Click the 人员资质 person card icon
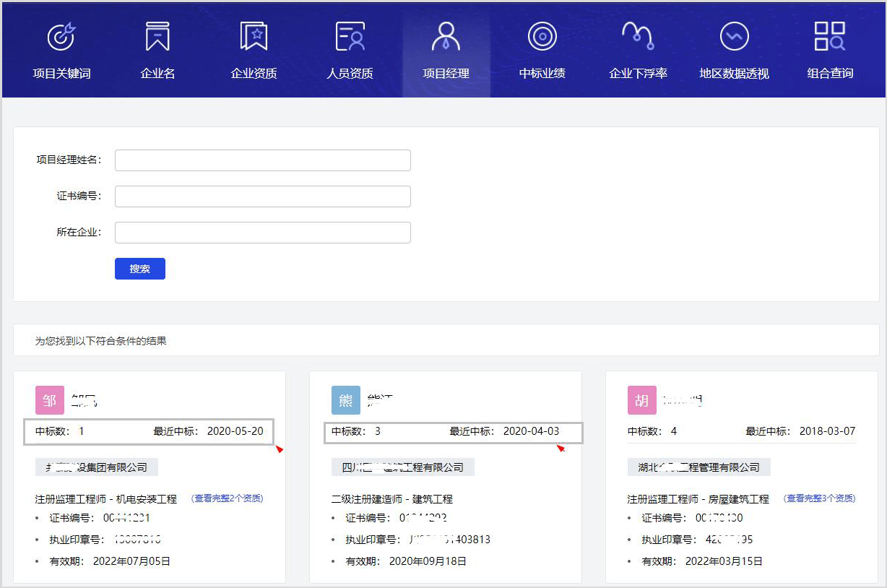Image resolution: width=887 pixels, height=588 pixels. click(350, 36)
